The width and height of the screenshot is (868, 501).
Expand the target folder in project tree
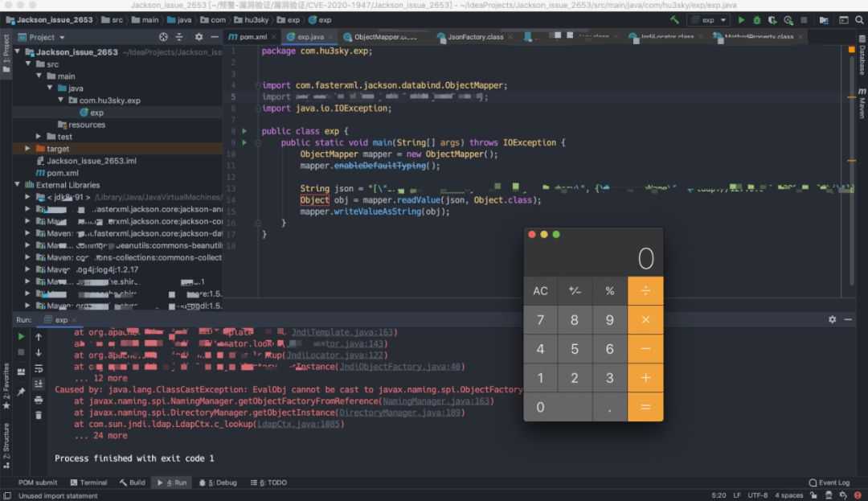click(28, 149)
